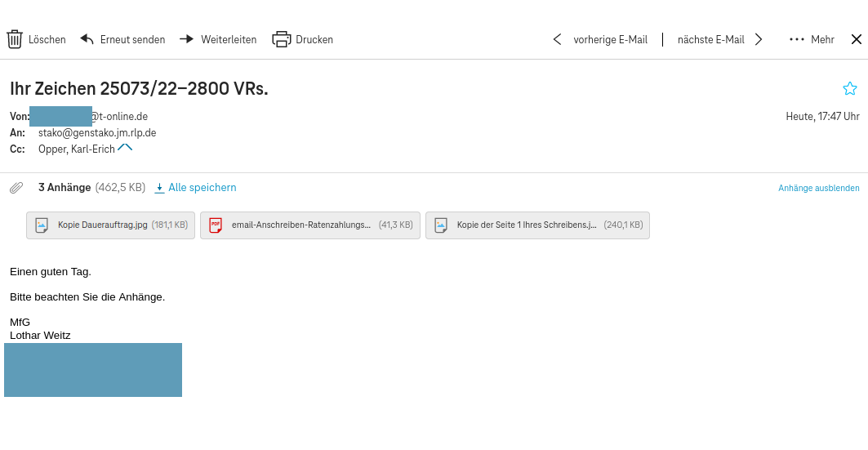868x450 pixels.
Task: Click the Drucken printer icon
Action: coord(281,39)
